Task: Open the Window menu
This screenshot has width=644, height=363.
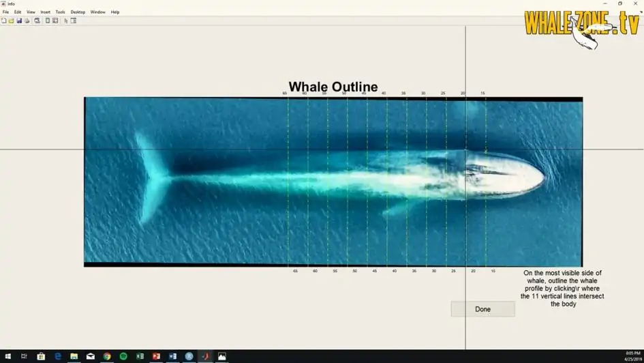Action: pyautogui.click(x=97, y=12)
